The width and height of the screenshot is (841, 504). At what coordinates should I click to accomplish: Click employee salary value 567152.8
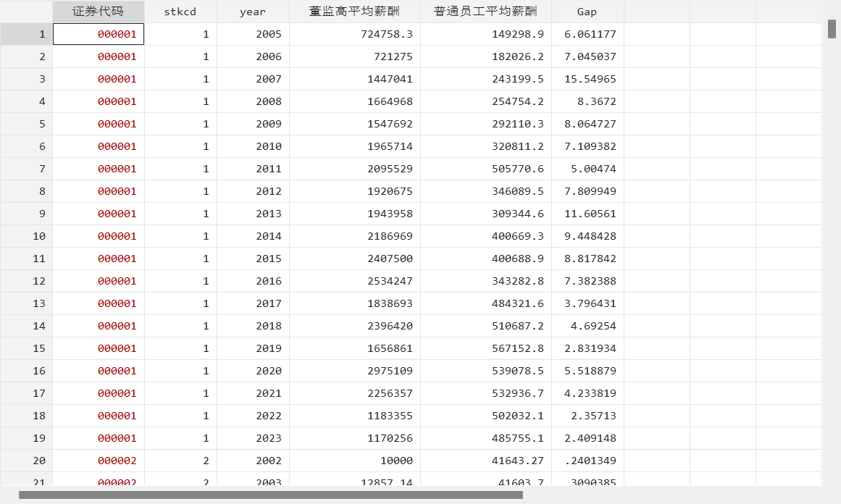pos(485,348)
